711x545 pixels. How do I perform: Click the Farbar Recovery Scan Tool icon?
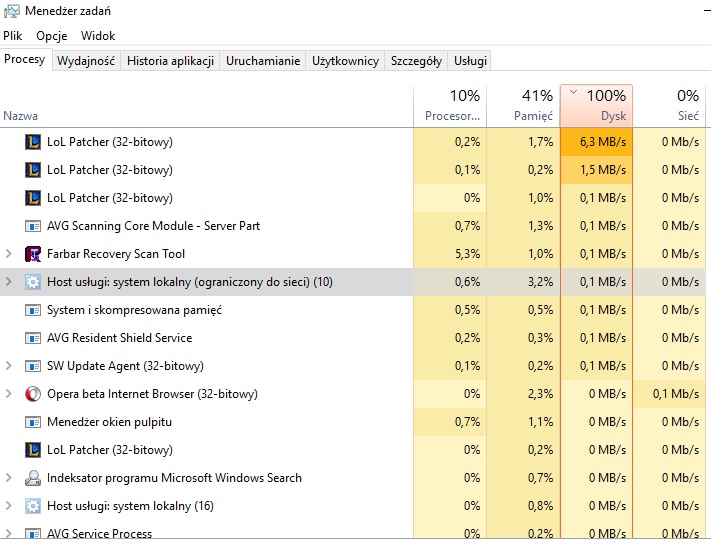[x=33, y=254]
